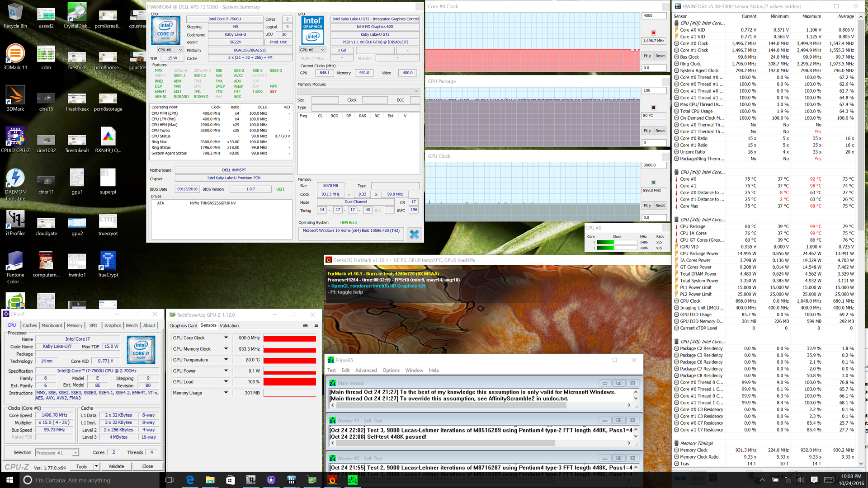Select Ring Clock sensor row
The height and width of the screenshot is (488, 868).
(x=764, y=64)
